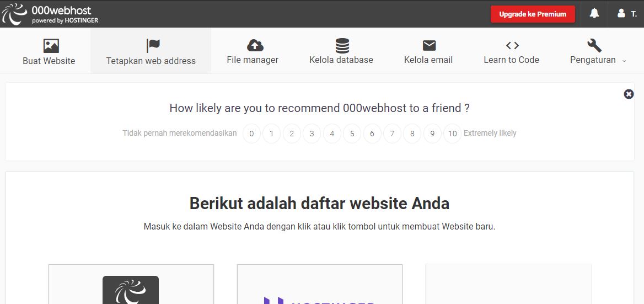The width and height of the screenshot is (644, 304).
Task: Click the database stack icon
Action: [x=342, y=46]
